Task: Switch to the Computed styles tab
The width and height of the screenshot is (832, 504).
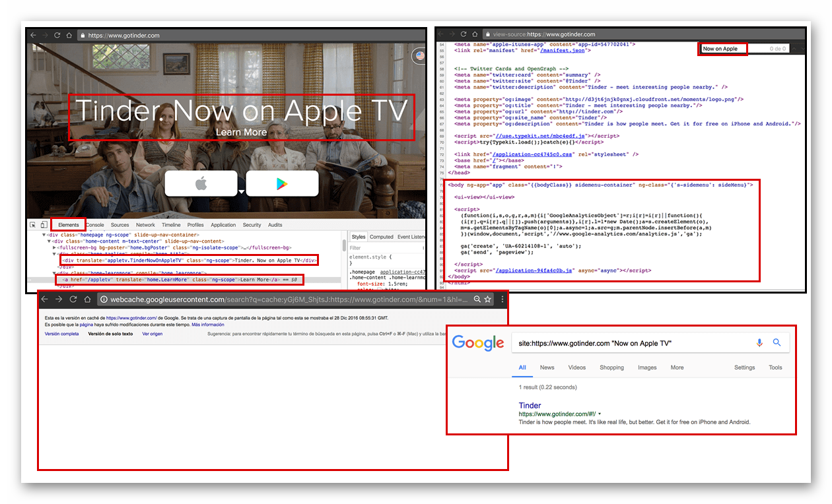Action: coord(382,237)
